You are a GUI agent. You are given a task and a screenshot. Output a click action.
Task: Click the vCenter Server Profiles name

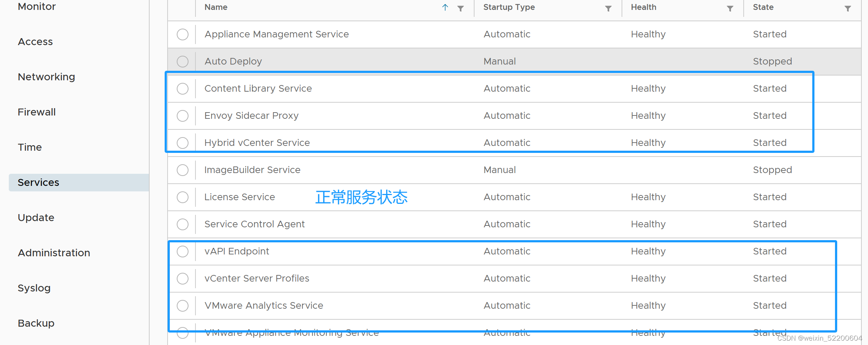257,279
